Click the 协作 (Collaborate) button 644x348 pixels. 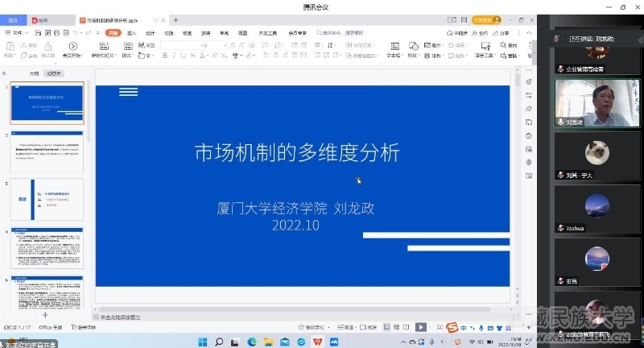(480, 33)
